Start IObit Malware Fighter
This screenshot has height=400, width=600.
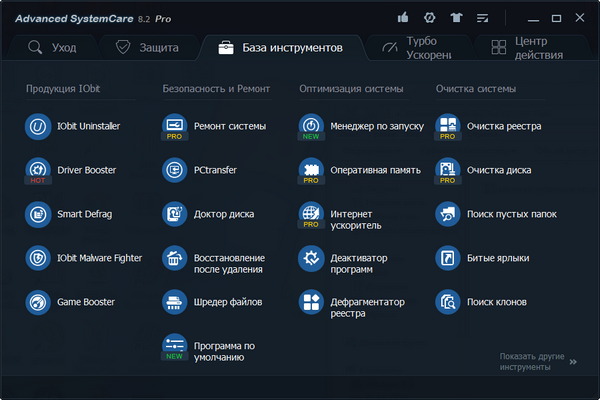click(38, 258)
